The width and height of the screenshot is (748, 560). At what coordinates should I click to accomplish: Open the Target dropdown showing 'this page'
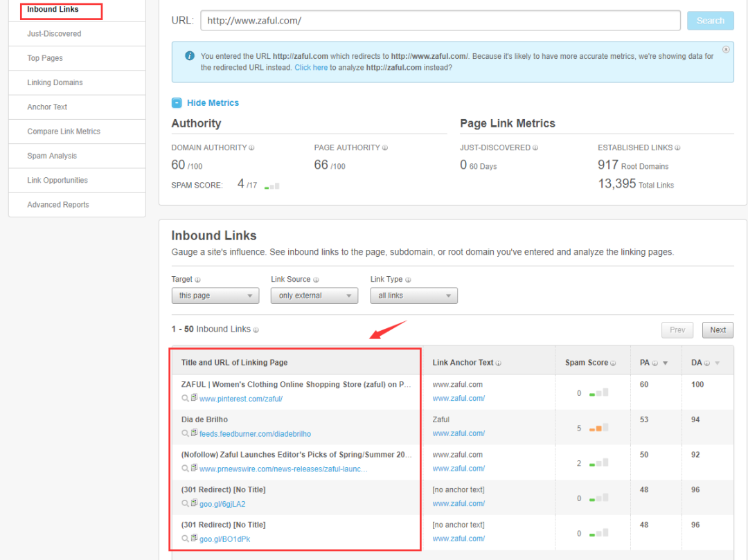click(x=215, y=296)
